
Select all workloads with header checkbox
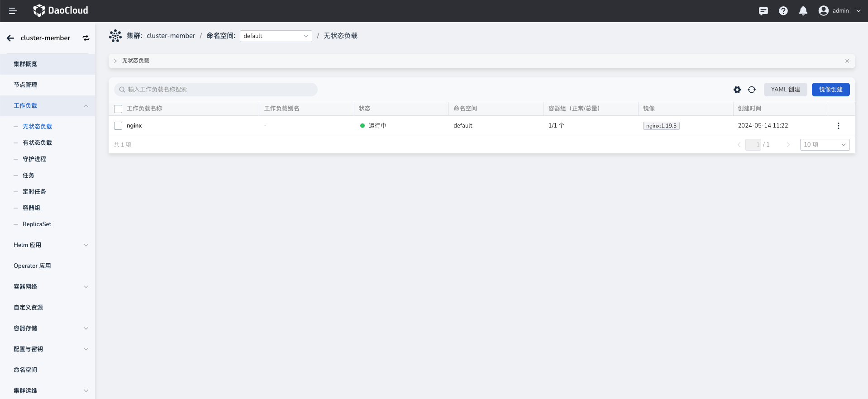[x=118, y=109]
